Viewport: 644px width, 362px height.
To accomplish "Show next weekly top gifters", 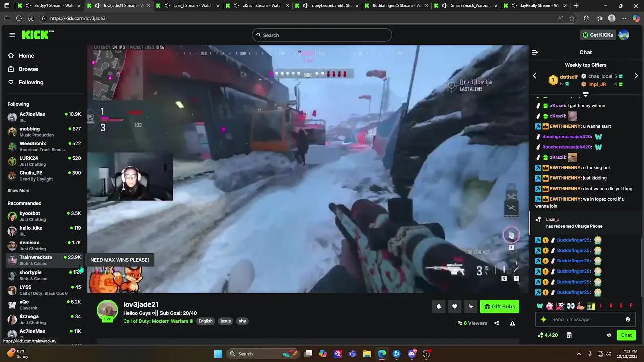I will (x=636, y=76).
